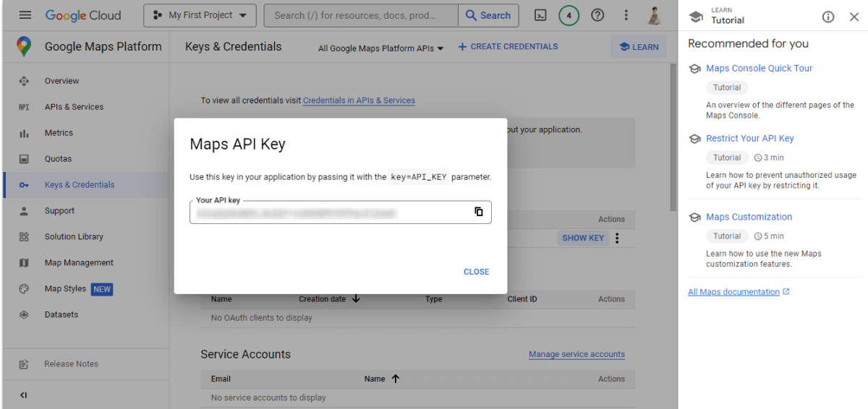Open the three-dot menu beside Show Key
This screenshot has width=868, height=409.
(x=617, y=238)
